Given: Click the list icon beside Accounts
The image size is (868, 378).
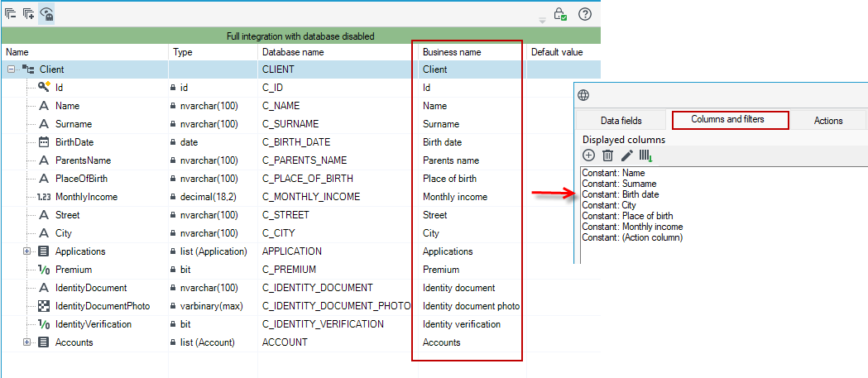Looking at the screenshot, I should tap(44, 342).
